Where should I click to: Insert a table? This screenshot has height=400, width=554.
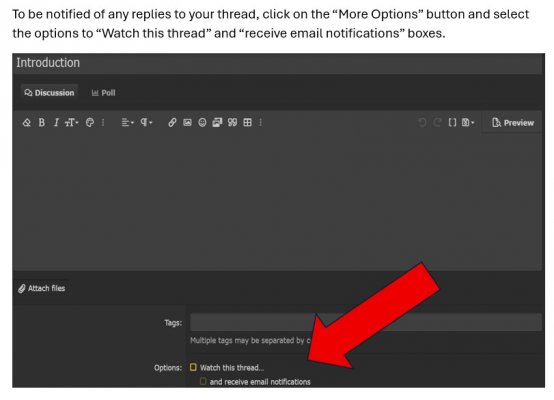248,123
